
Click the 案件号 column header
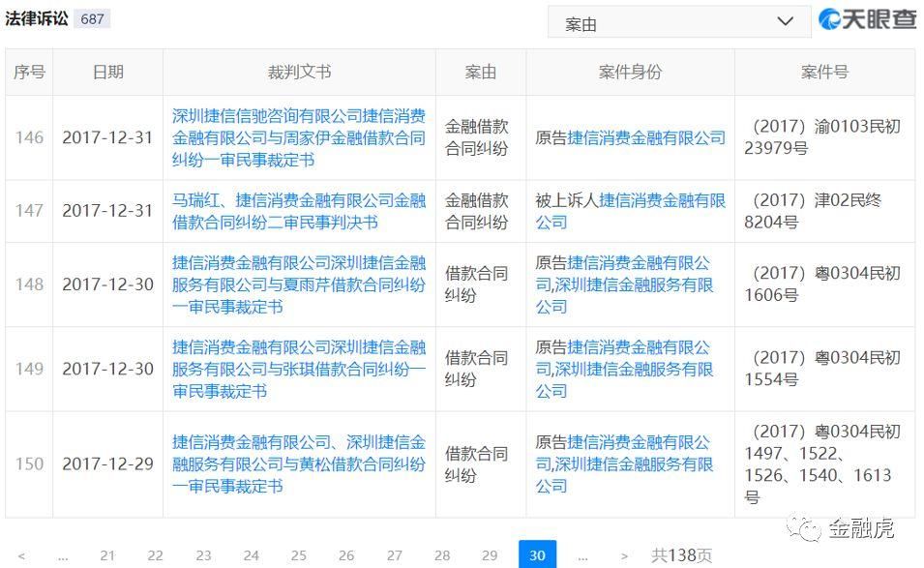[x=824, y=72]
